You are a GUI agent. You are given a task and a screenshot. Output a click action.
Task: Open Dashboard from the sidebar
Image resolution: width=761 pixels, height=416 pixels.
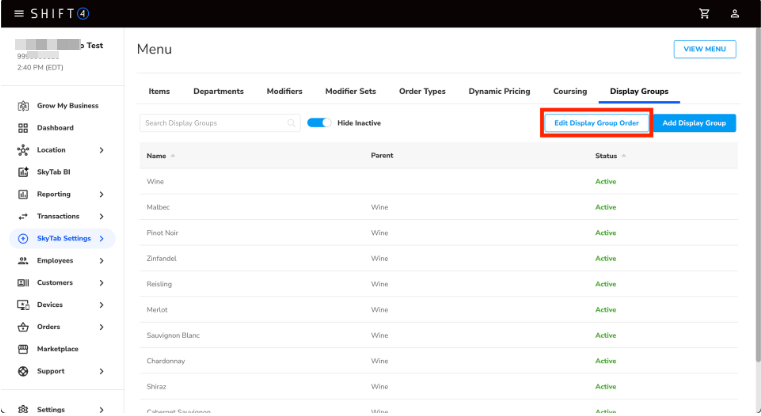[55, 128]
